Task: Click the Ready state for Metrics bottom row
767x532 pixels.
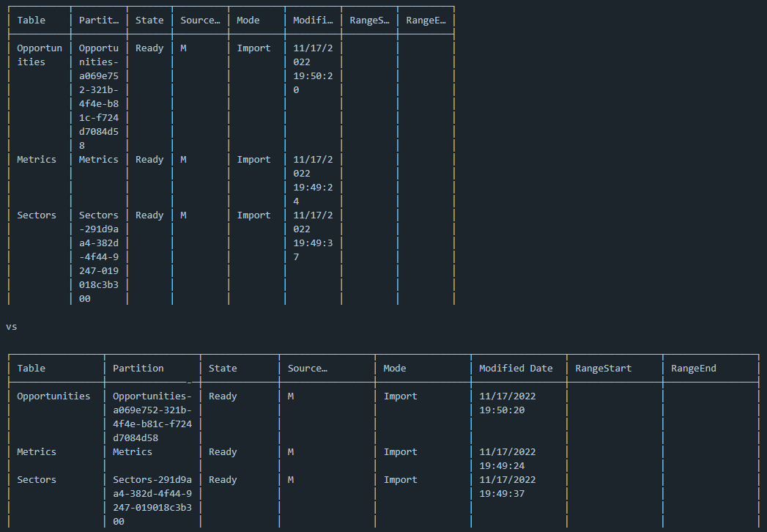Action: (x=222, y=451)
